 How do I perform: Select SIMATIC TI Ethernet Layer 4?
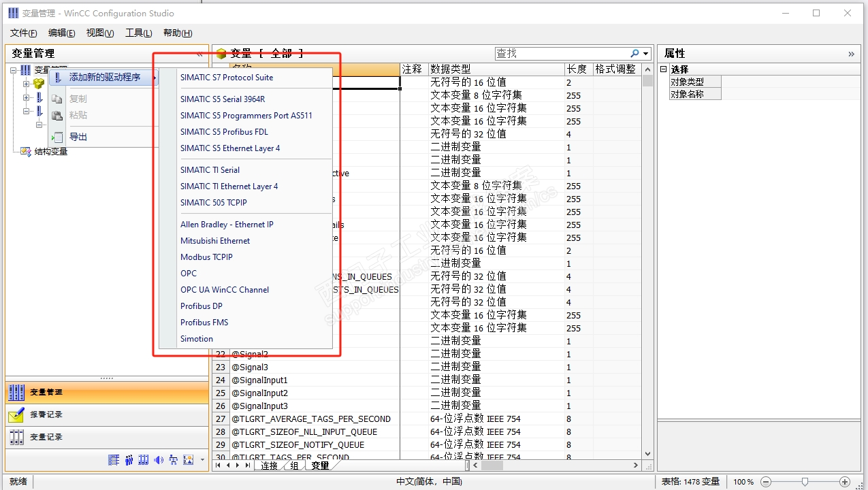click(x=246, y=186)
